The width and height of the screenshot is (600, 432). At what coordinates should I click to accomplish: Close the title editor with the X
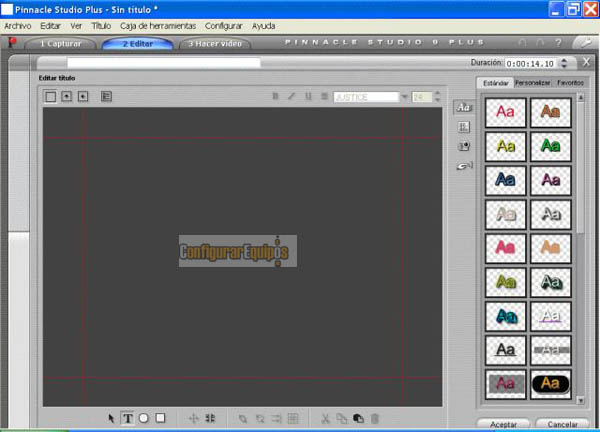pyautogui.click(x=586, y=62)
